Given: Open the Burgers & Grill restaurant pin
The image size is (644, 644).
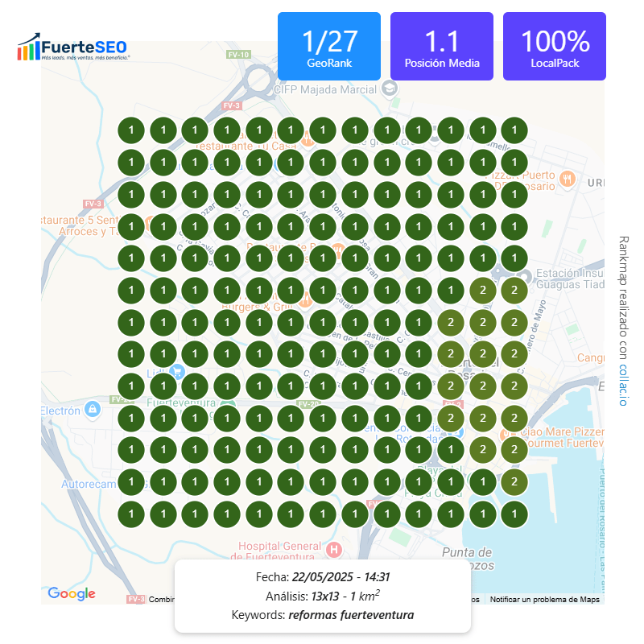Looking at the screenshot, I should [x=305, y=301].
